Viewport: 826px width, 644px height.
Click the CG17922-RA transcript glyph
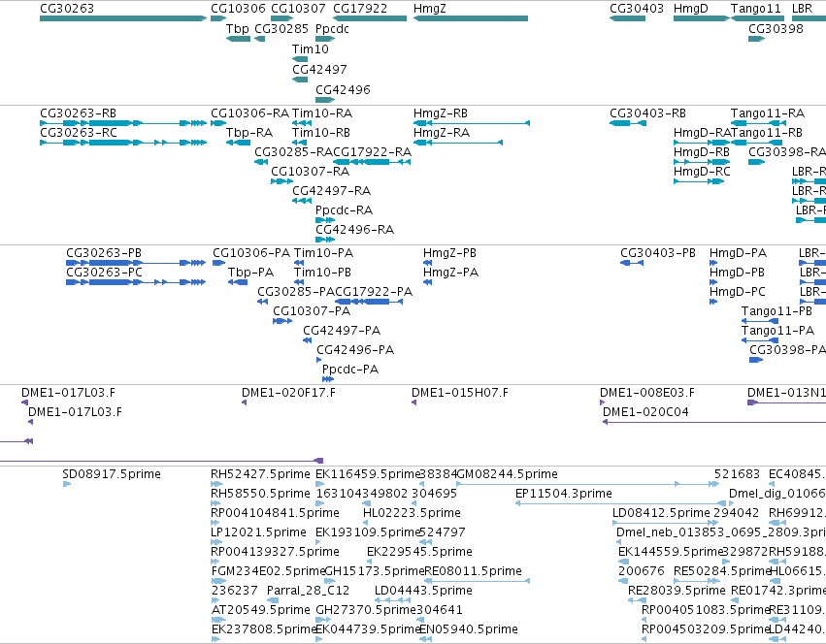[x=372, y=162]
